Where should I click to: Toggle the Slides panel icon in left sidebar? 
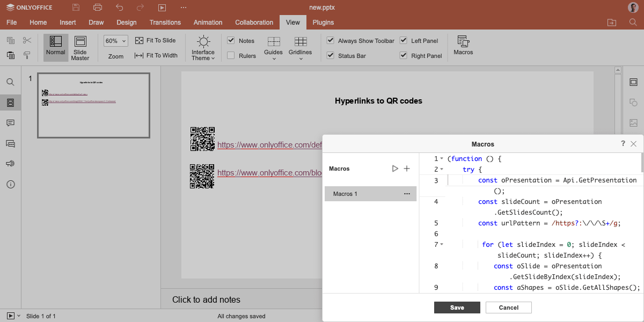10,103
